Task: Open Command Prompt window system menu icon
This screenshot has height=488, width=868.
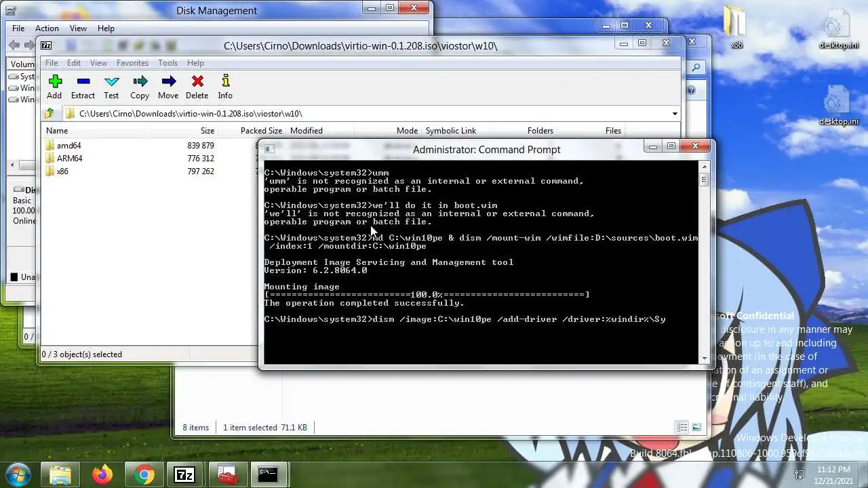Action: (x=269, y=149)
